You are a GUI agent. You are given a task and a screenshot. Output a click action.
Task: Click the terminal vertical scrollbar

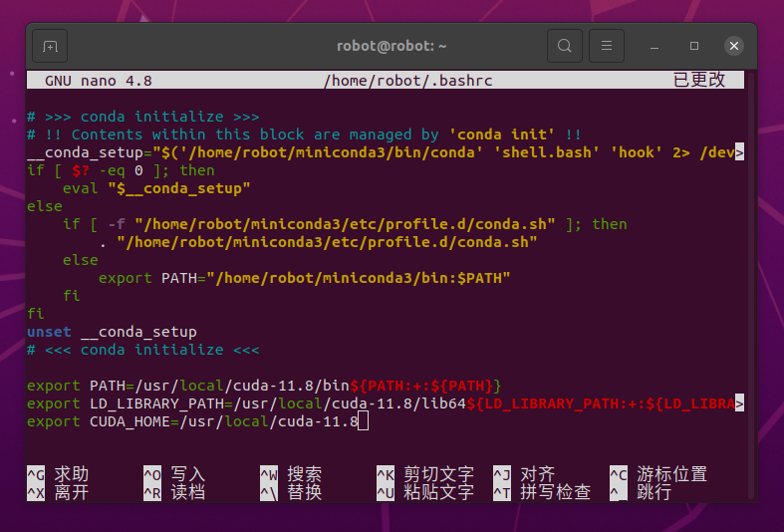750,285
